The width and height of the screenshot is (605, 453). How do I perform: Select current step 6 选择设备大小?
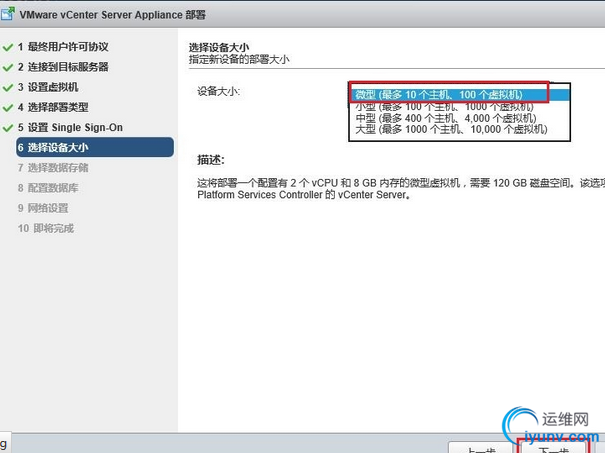[x=95, y=147]
